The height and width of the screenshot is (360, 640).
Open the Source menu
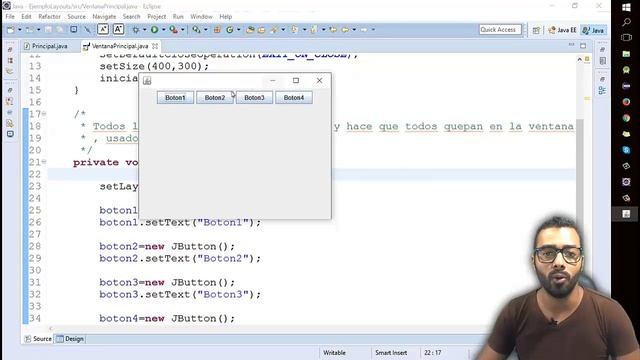76,17
